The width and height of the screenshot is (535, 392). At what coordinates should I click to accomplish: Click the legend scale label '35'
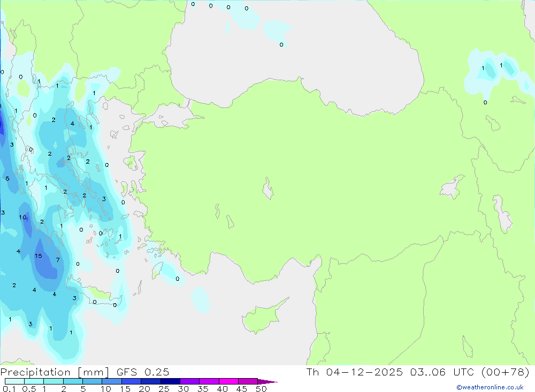click(203, 389)
